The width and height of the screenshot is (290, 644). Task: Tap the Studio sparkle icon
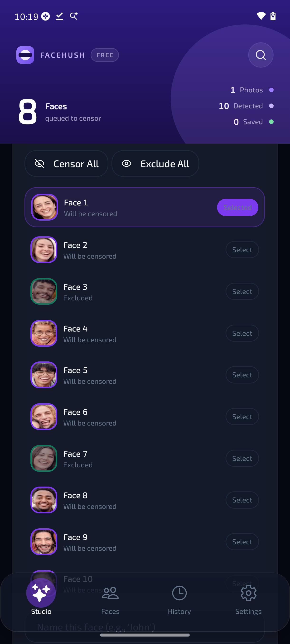[41, 593]
